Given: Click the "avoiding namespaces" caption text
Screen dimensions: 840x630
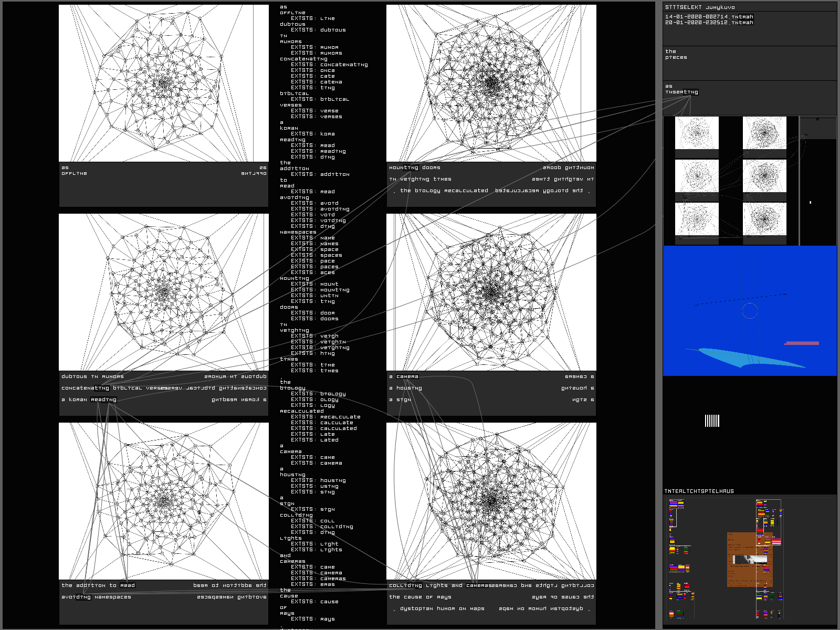Looking at the screenshot, I should (x=96, y=597).
